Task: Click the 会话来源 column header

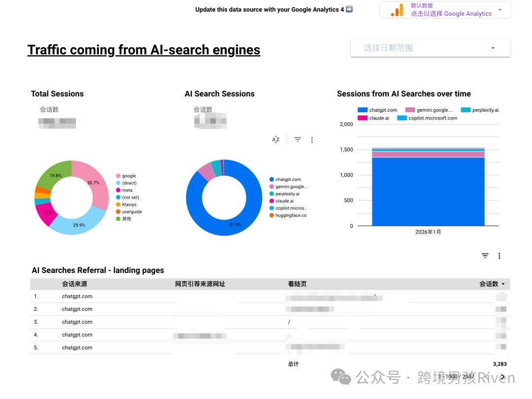Action: [74, 284]
